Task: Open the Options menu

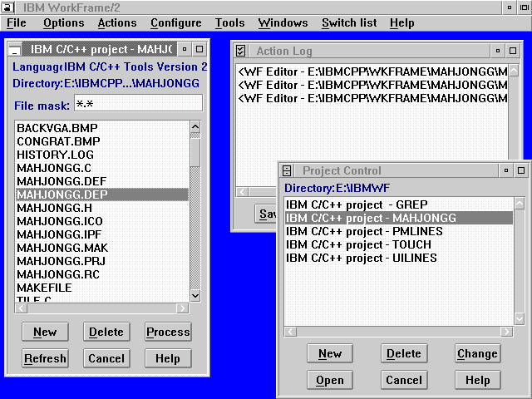Action: pos(64,23)
